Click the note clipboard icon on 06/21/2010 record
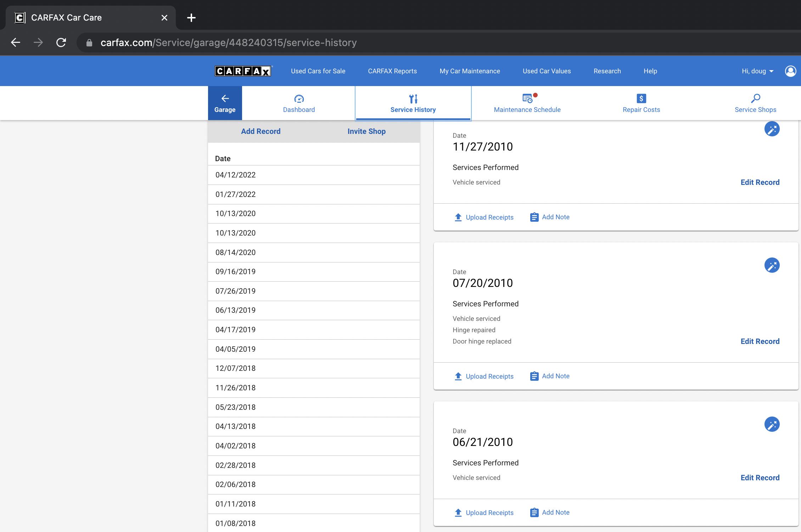This screenshot has height=532, width=801. coord(534,513)
